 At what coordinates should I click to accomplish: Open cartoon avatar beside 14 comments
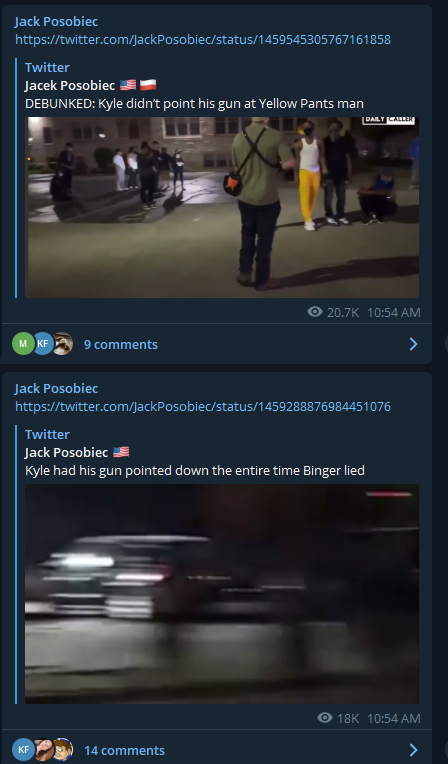63,750
